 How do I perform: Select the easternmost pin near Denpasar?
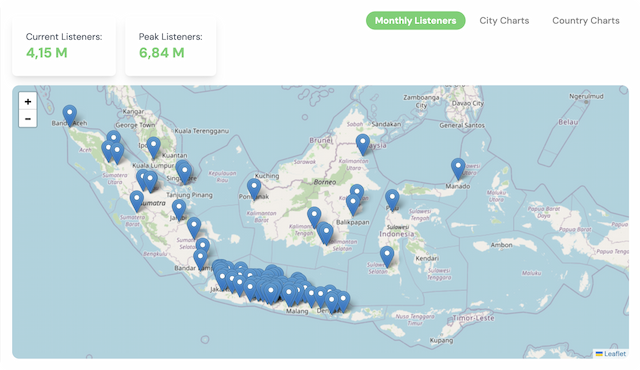tap(343, 302)
